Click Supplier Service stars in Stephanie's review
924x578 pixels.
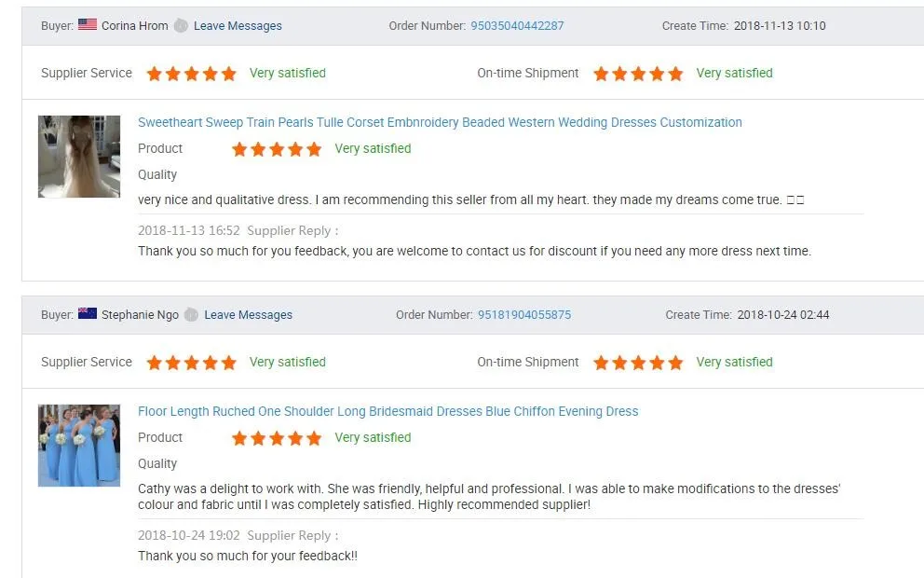click(x=192, y=363)
